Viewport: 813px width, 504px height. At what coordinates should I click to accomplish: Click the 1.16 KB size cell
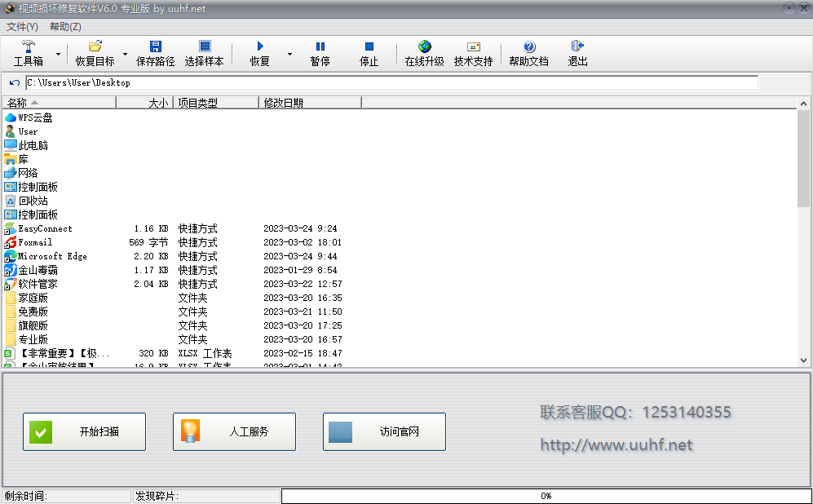click(151, 228)
